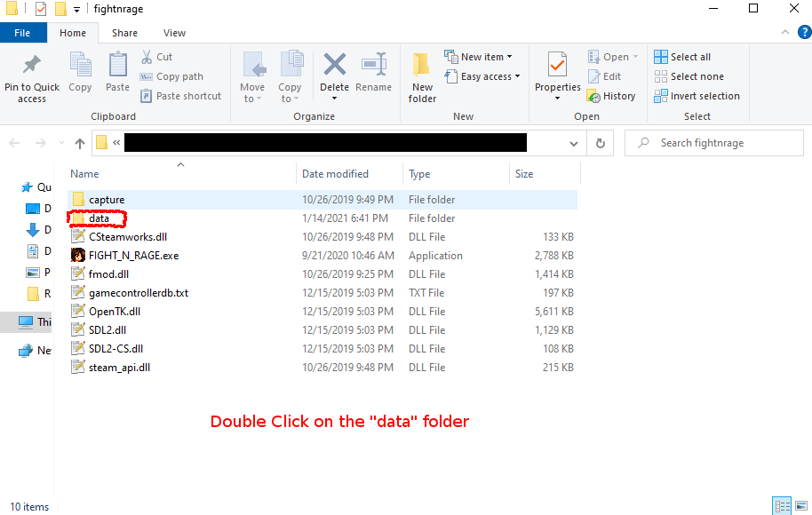The image size is (812, 515).
Task: Click the Properties checkmark icon
Action: point(557,65)
